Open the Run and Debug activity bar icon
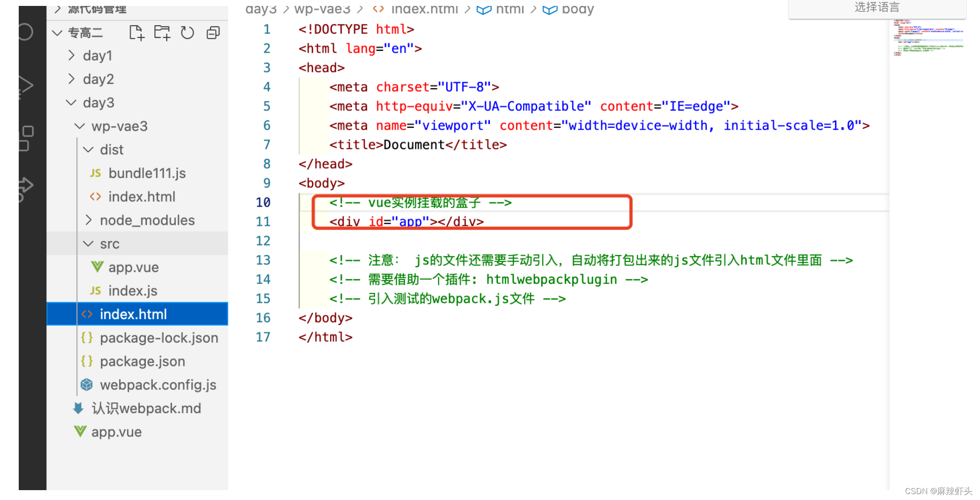980x500 pixels. [26, 87]
